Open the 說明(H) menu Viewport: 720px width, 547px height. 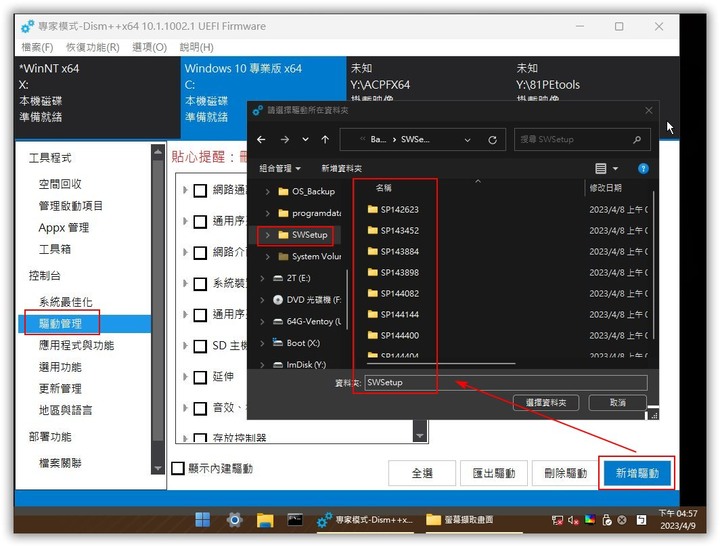(x=197, y=47)
